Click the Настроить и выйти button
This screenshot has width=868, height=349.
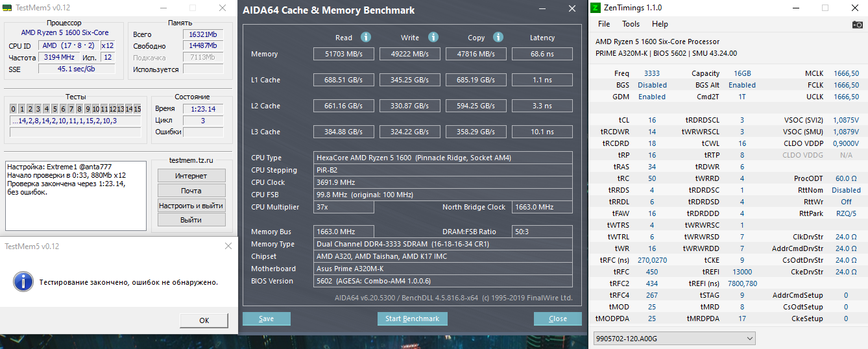(191, 206)
